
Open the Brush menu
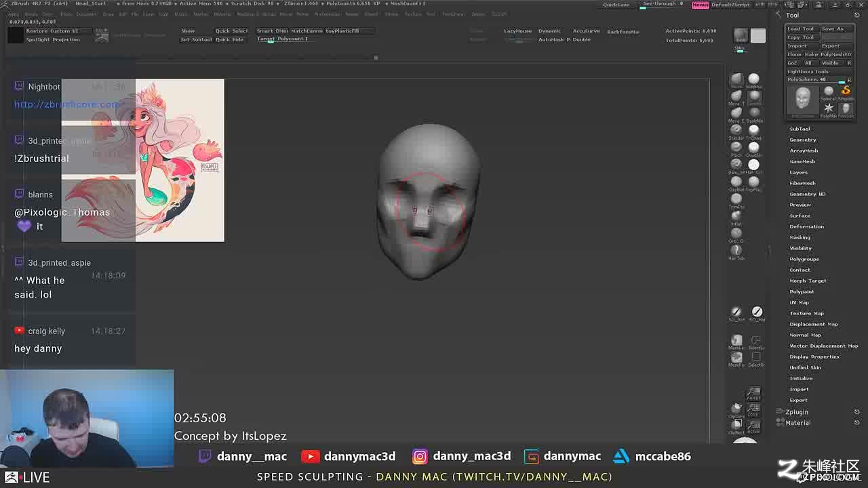(x=31, y=14)
